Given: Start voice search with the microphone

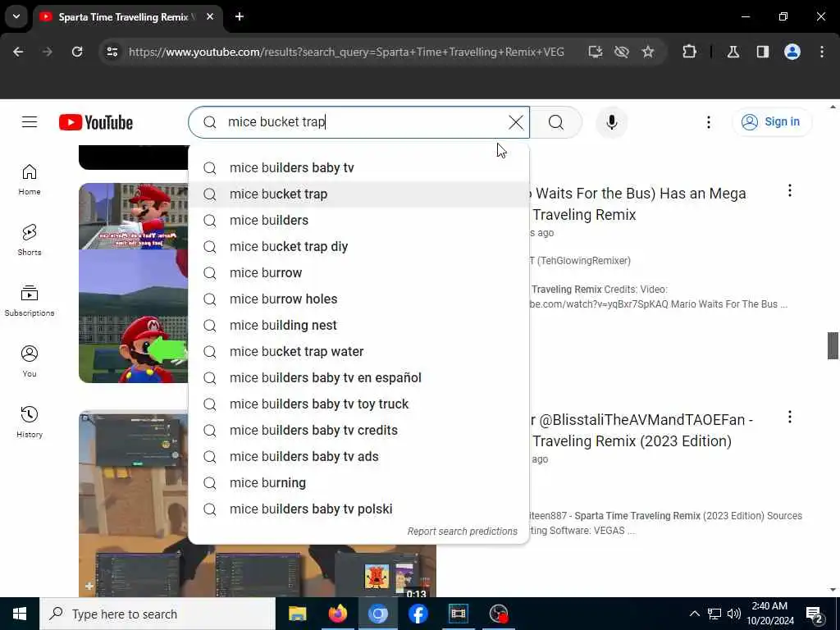Looking at the screenshot, I should (x=612, y=122).
